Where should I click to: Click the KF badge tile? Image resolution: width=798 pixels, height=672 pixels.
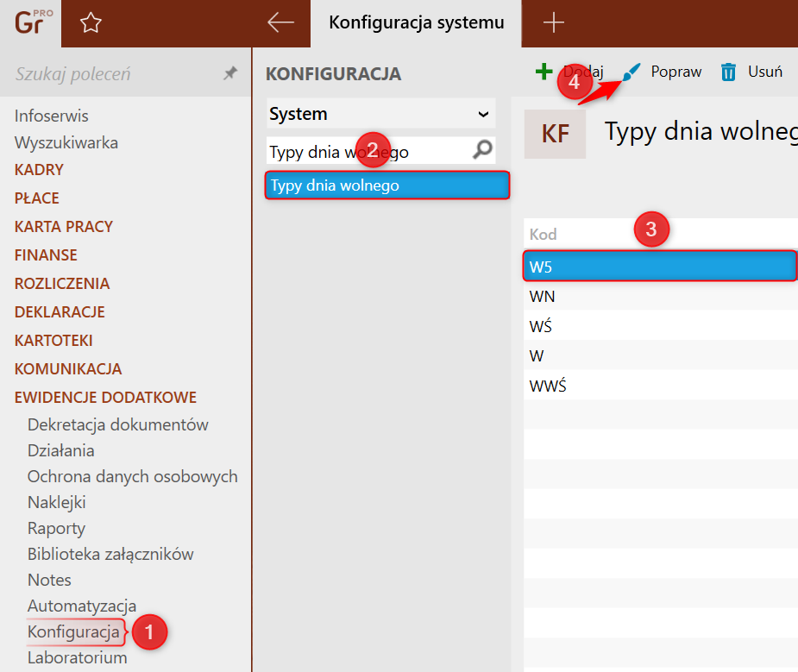point(555,134)
